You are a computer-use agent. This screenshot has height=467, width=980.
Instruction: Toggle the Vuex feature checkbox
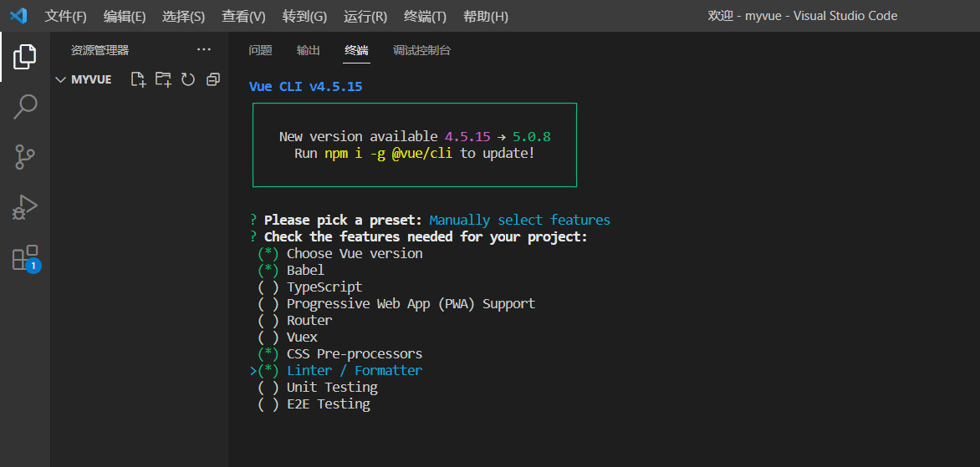[268, 338]
